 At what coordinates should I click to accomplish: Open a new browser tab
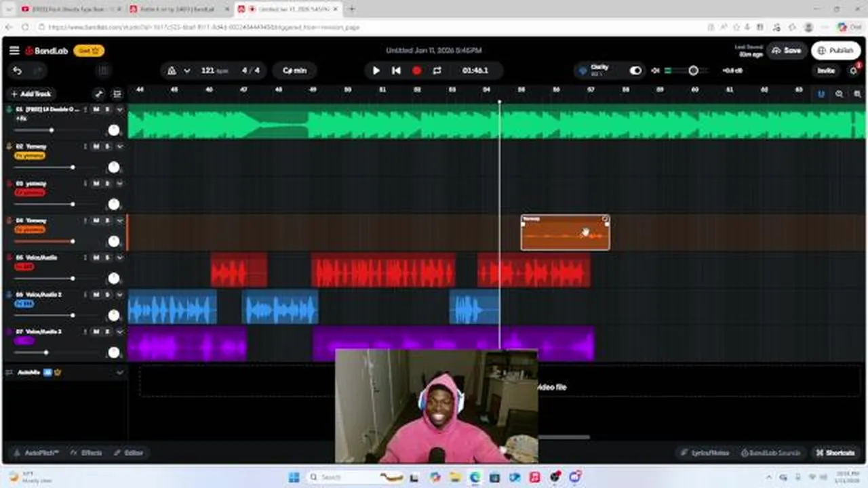[351, 9]
